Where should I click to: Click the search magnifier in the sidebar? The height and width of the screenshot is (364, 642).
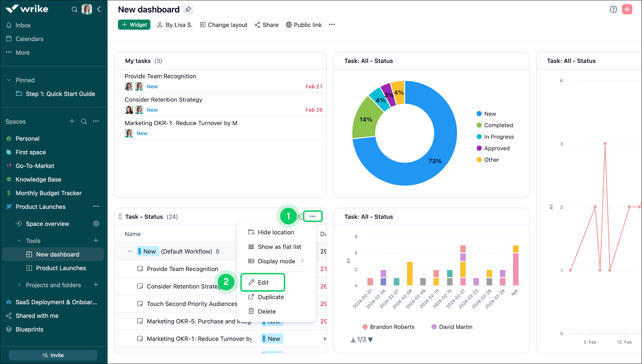tap(74, 10)
